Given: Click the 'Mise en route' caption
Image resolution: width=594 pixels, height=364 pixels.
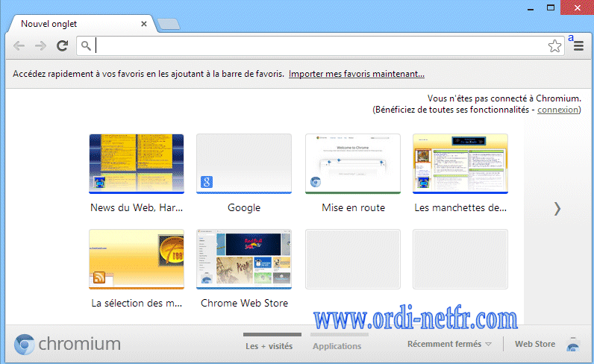Looking at the screenshot, I should tap(353, 207).
